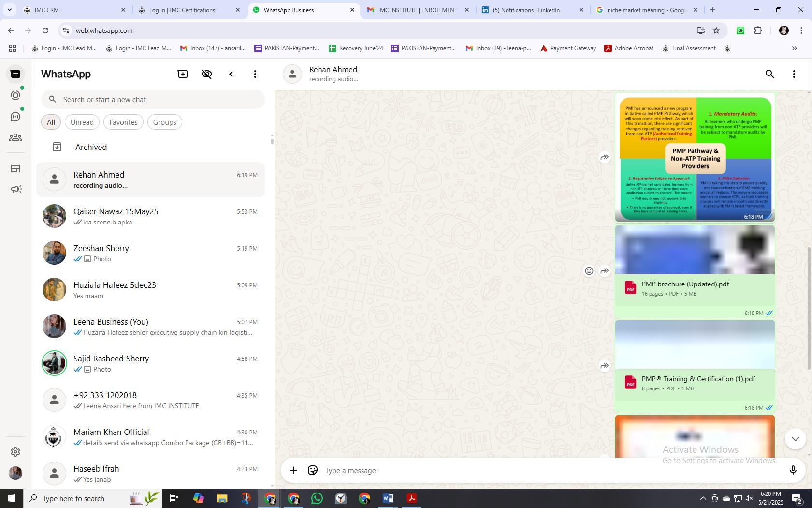The width and height of the screenshot is (812, 508).
Task: Open a new browser tab
Action: 712,10
